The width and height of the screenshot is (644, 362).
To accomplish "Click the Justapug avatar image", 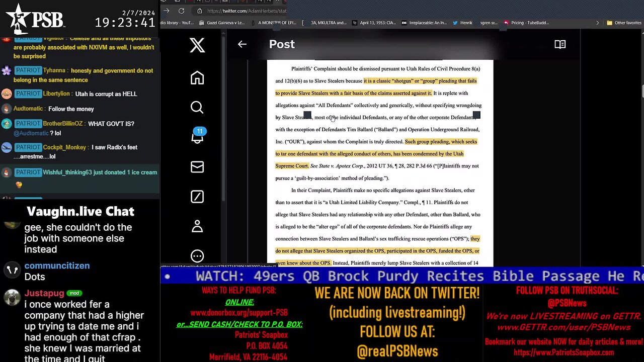I will (12, 298).
